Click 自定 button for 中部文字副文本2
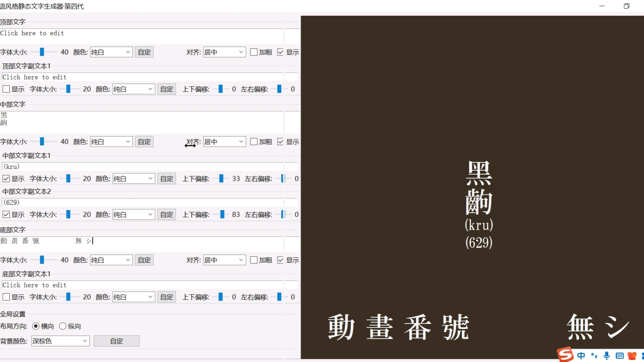The width and height of the screenshot is (644, 362). (x=167, y=214)
